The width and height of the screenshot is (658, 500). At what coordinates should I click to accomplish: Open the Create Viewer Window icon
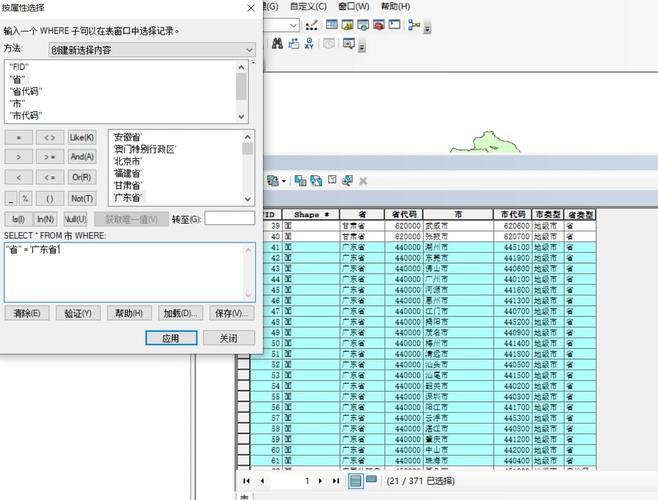point(349,44)
